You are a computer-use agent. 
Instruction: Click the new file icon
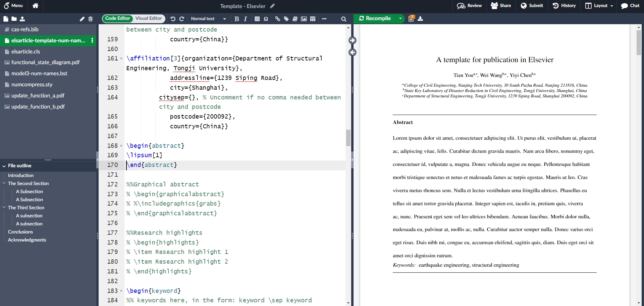[x=6, y=19]
